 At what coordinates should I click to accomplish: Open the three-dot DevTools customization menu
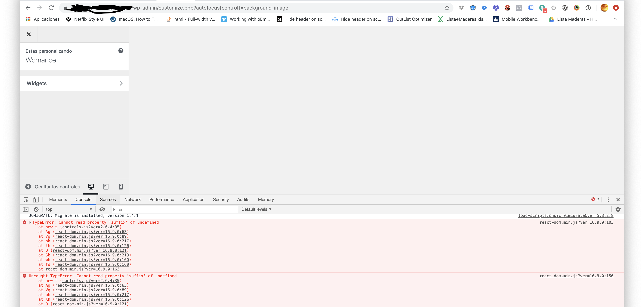click(x=608, y=200)
